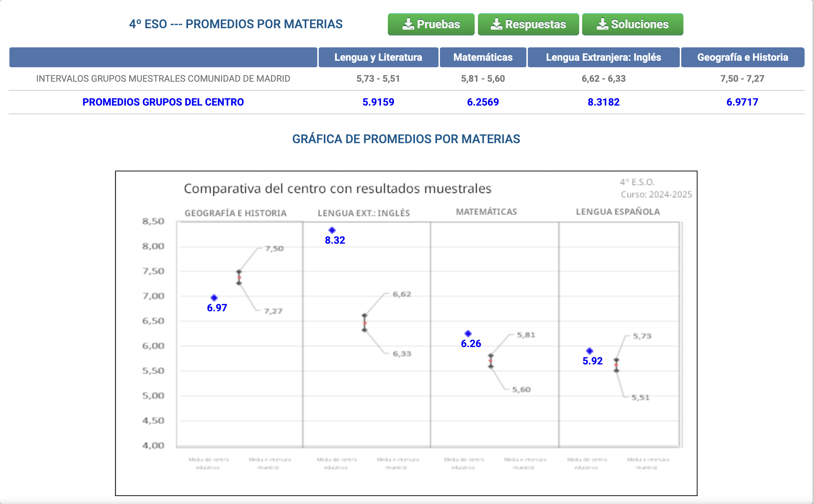Click the download icon on Pruebas button
Image resolution: width=814 pixels, height=504 pixels.
pos(408,24)
